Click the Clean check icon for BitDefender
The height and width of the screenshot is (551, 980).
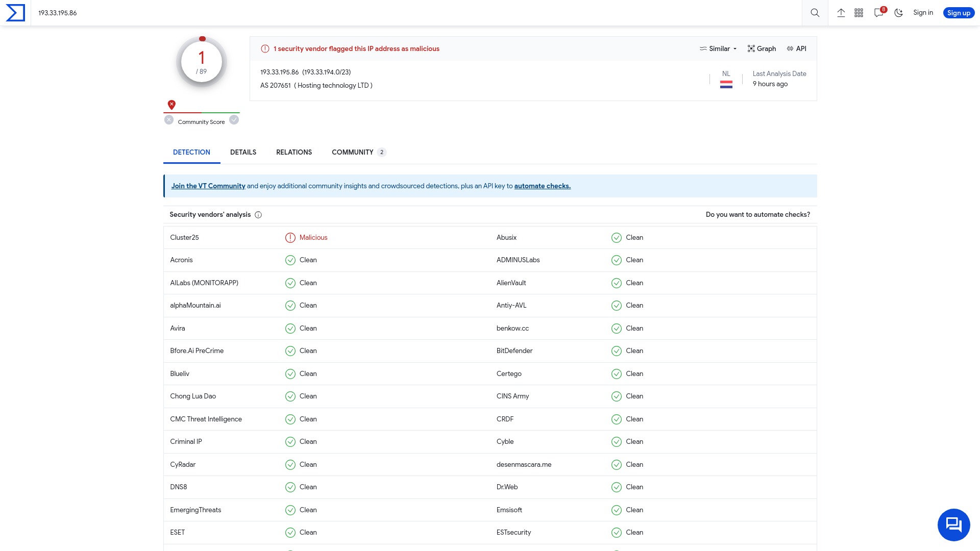617,351
